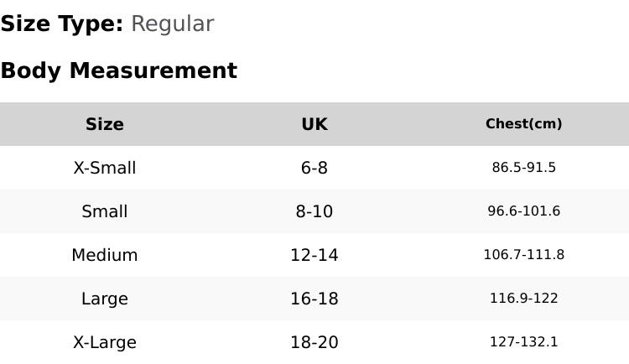
Task: Click the Size column header
Action: point(105,124)
